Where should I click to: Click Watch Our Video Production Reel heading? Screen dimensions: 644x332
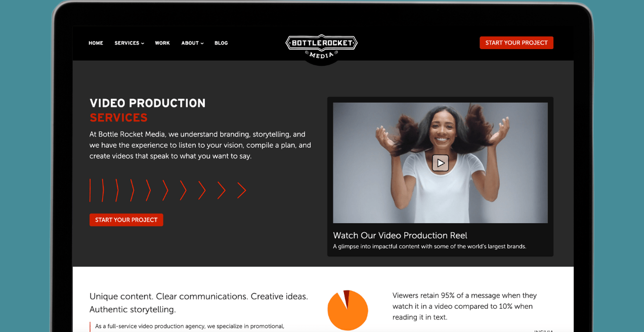tap(400, 235)
